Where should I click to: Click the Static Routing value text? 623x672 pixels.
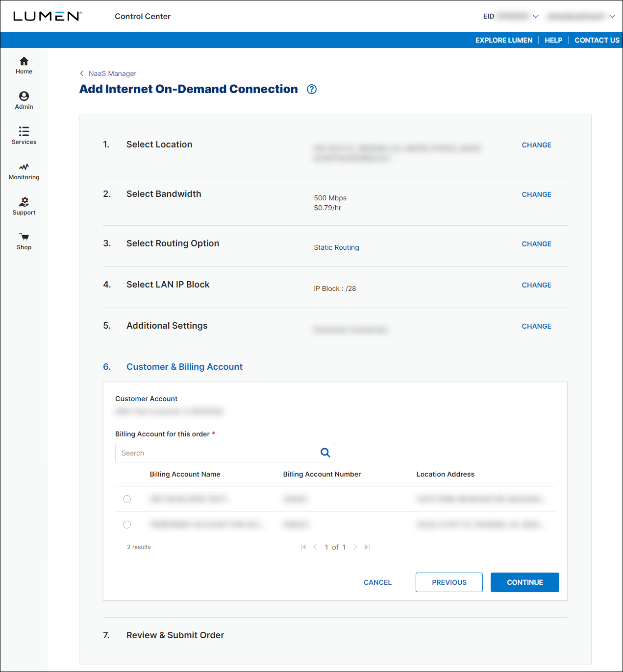(x=336, y=247)
